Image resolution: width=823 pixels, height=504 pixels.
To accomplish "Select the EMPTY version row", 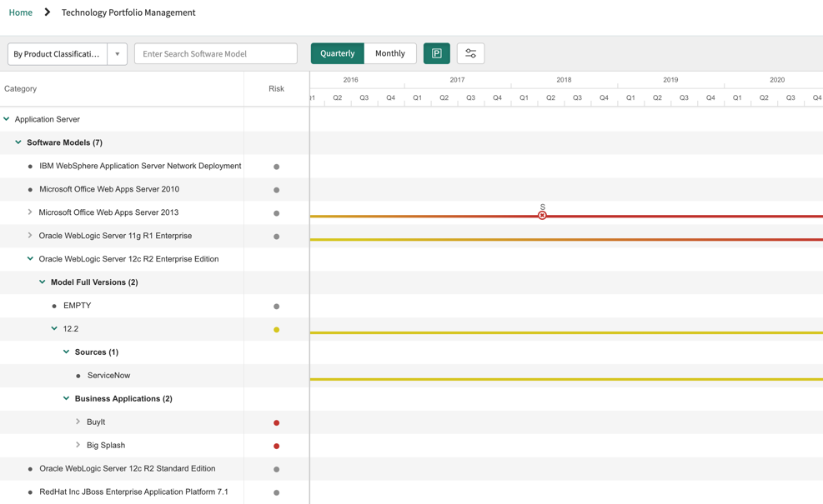I will coord(78,305).
